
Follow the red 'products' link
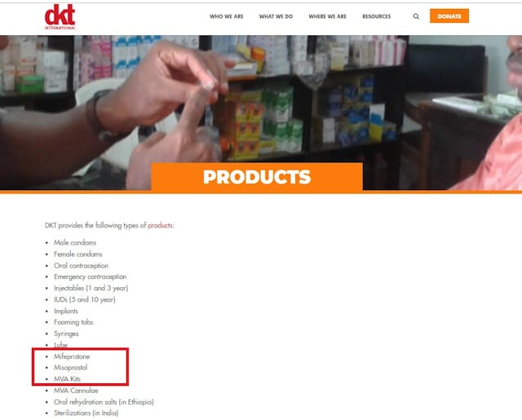(160, 225)
